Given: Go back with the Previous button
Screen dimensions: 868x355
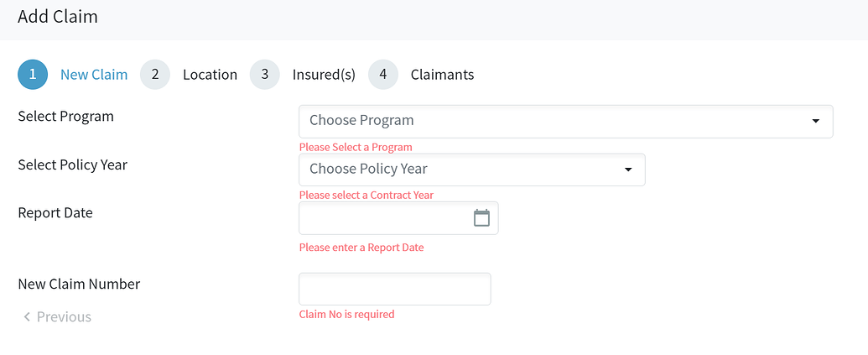Looking at the screenshot, I should click(57, 316).
